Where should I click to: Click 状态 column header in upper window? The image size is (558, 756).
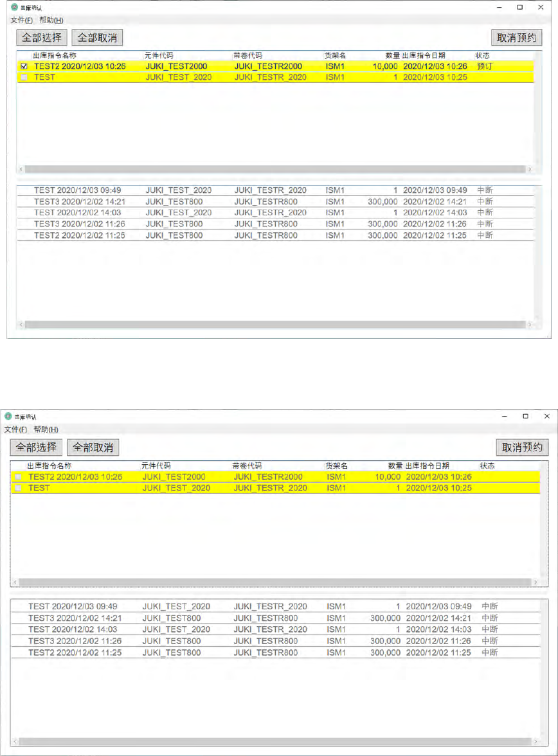click(482, 55)
